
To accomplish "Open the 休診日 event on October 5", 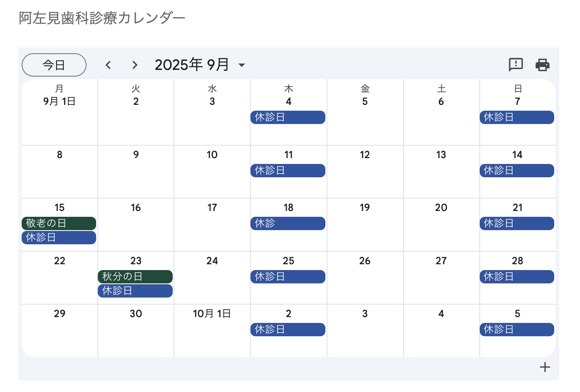I will [x=517, y=330].
